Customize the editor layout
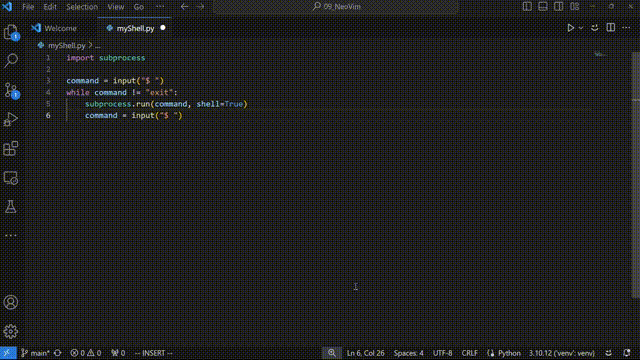The image size is (640, 360). (575, 7)
